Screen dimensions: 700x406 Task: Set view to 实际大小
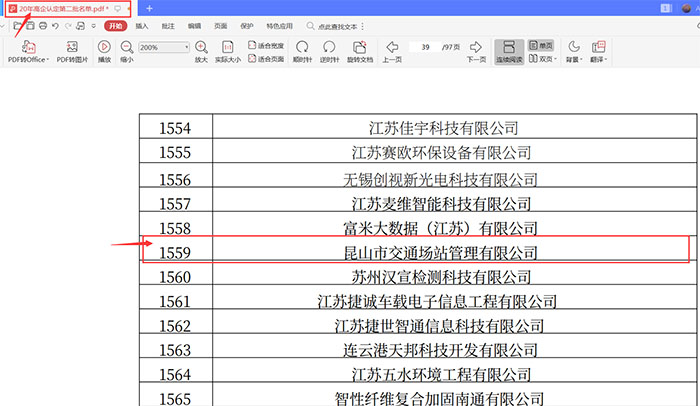[227, 47]
